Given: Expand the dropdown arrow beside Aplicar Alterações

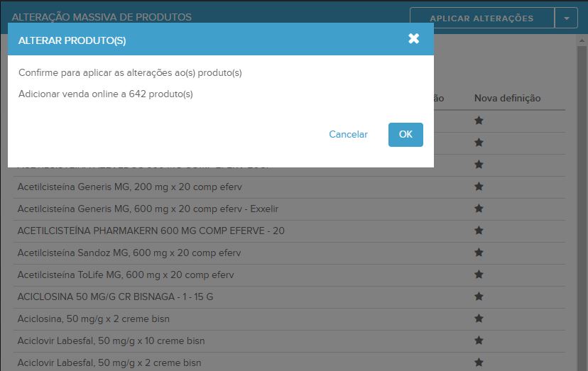Looking at the screenshot, I should [x=566, y=18].
